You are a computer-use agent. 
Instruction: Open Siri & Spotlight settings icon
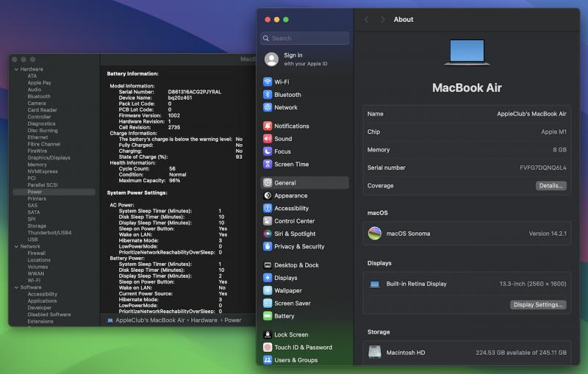268,234
